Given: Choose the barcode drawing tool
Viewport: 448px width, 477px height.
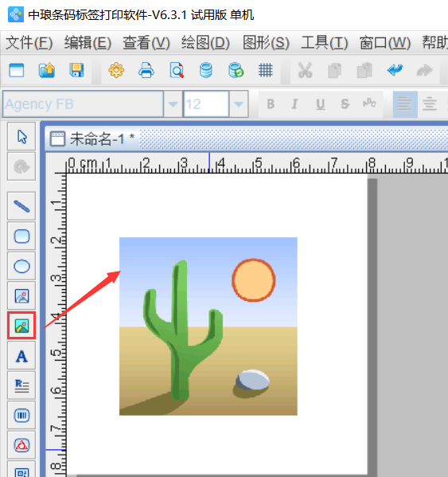Looking at the screenshot, I should click(21, 415).
